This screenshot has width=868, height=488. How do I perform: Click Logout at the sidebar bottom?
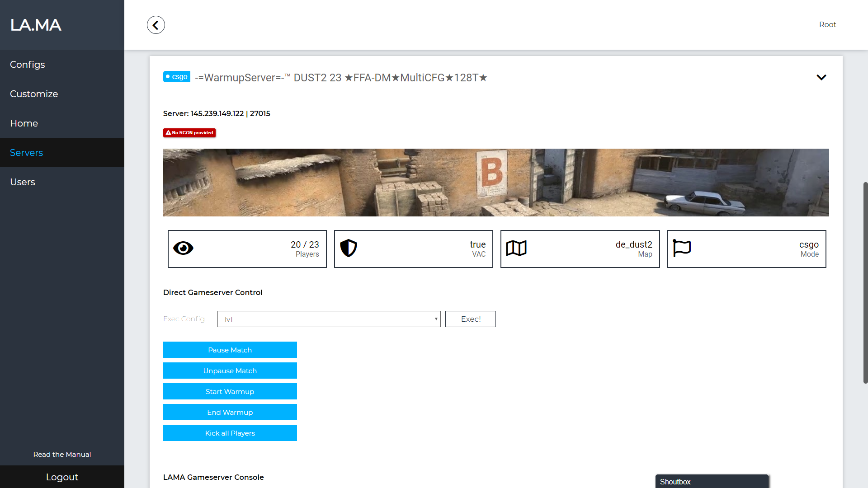62,477
